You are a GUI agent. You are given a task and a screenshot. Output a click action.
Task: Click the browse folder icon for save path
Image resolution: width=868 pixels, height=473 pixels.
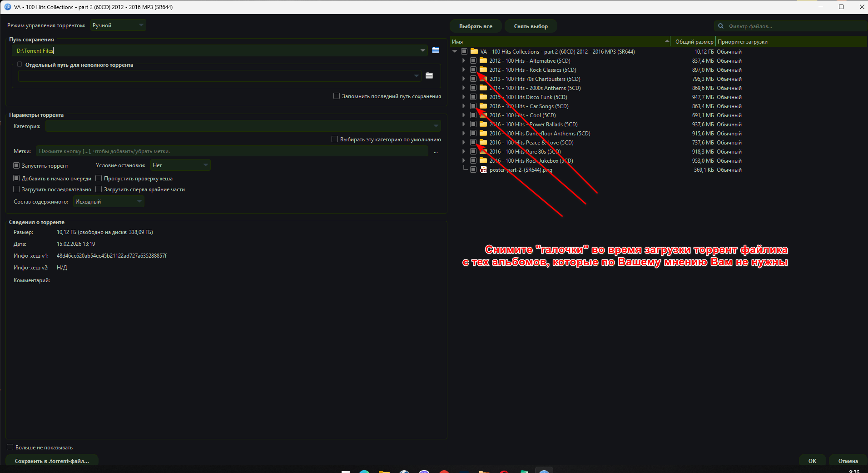(x=435, y=50)
